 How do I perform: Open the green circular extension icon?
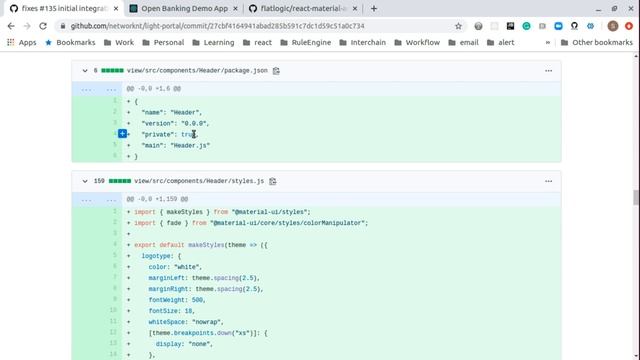click(x=526, y=26)
